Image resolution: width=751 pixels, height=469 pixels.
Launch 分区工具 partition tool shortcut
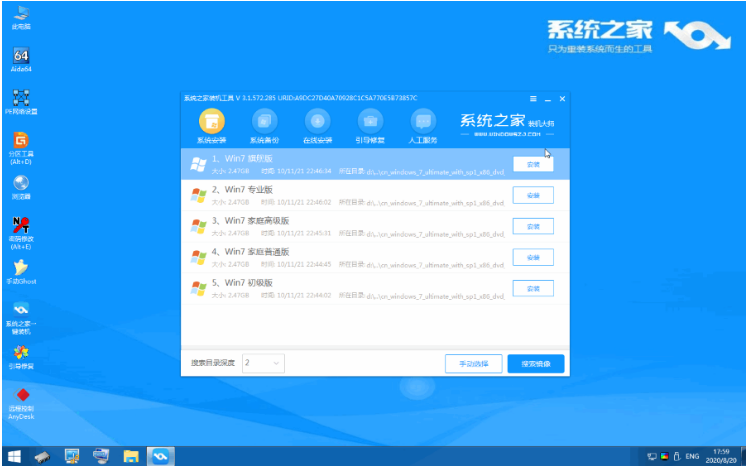click(x=20, y=143)
